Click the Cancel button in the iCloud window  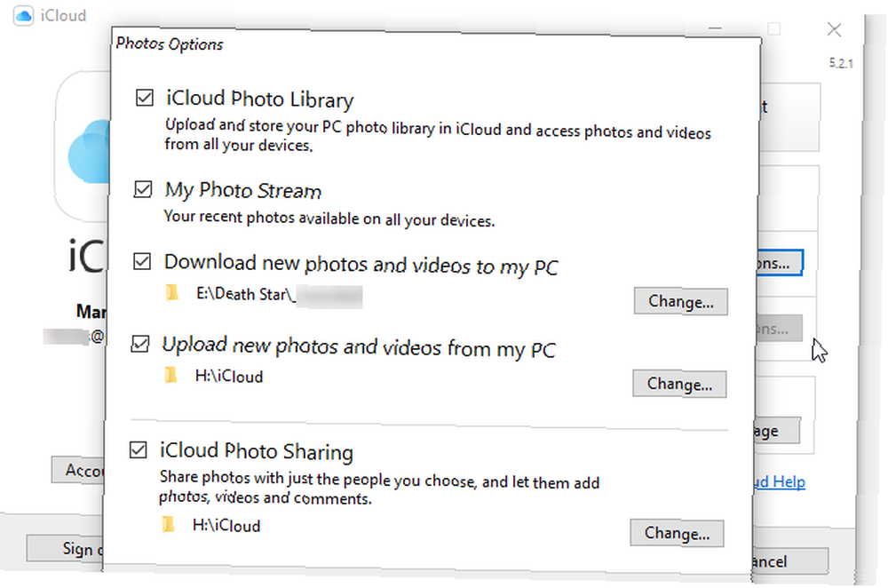point(790,561)
